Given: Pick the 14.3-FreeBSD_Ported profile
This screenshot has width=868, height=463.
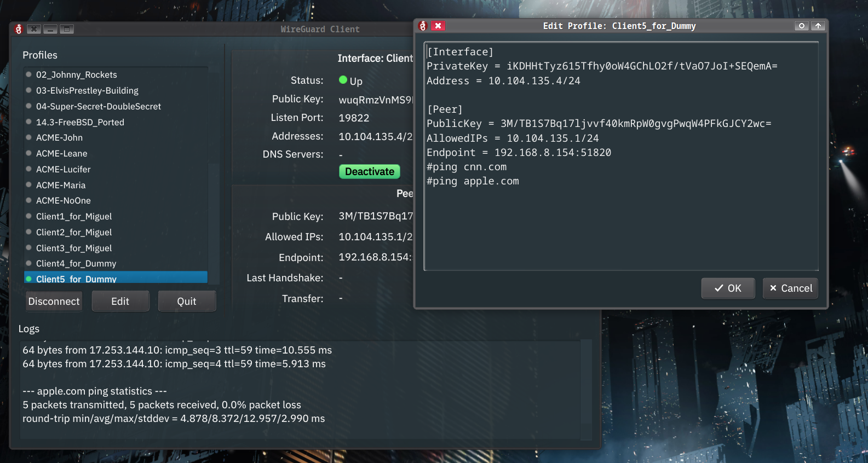Looking at the screenshot, I should pos(80,123).
